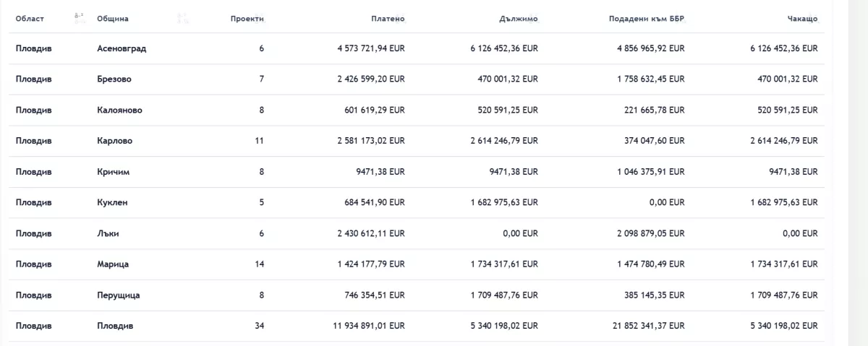Viewport: 868px width, 346px height.
Task: Select the Куклен municipality entry
Action: tap(112, 203)
